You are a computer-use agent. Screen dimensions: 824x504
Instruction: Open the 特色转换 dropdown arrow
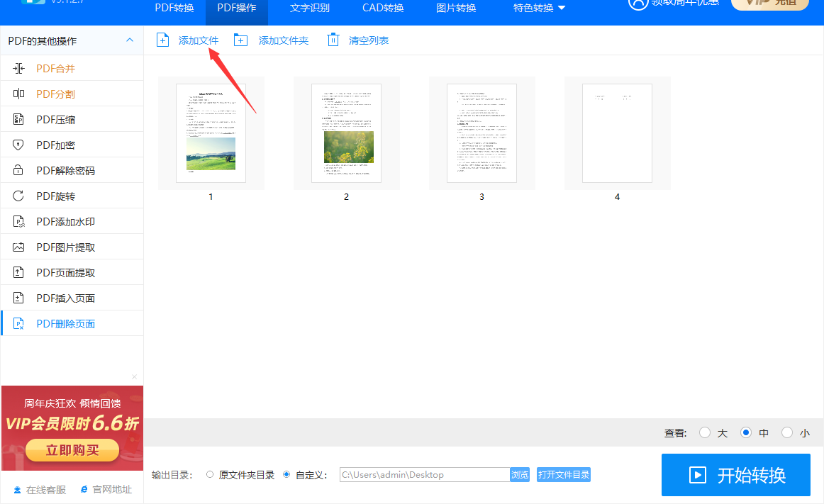tap(561, 8)
